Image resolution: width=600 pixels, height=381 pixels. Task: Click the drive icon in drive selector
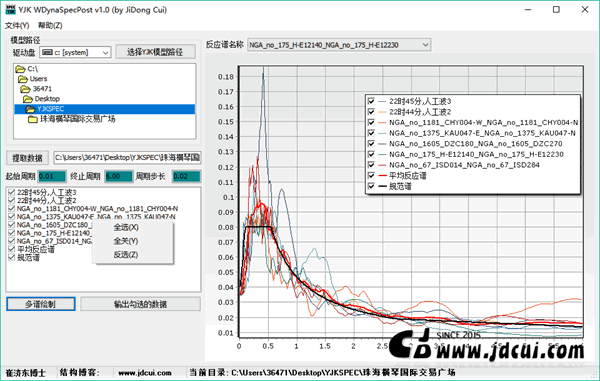(x=47, y=52)
